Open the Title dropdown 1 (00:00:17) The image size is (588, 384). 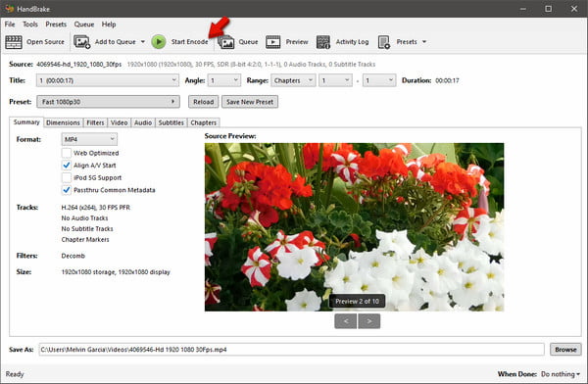point(108,80)
